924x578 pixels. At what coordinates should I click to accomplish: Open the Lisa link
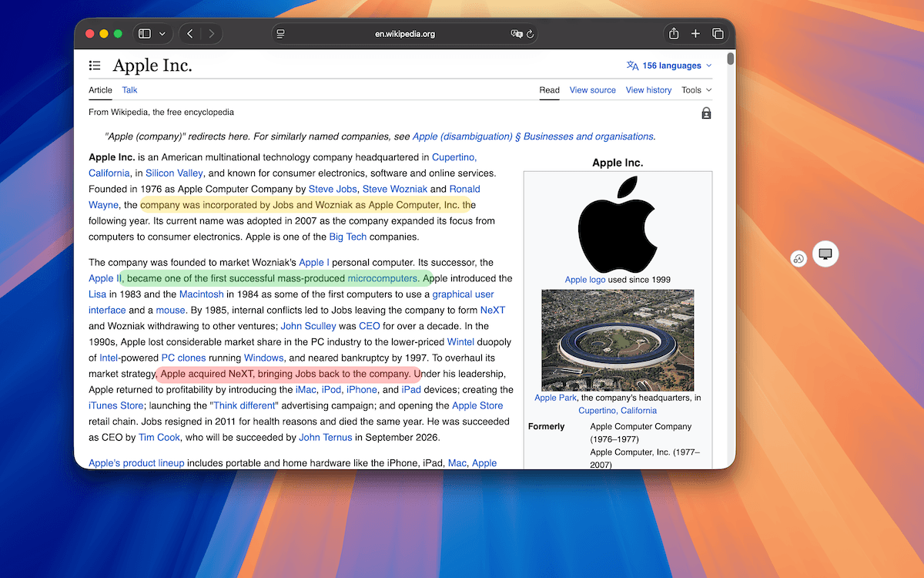pos(98,294)
